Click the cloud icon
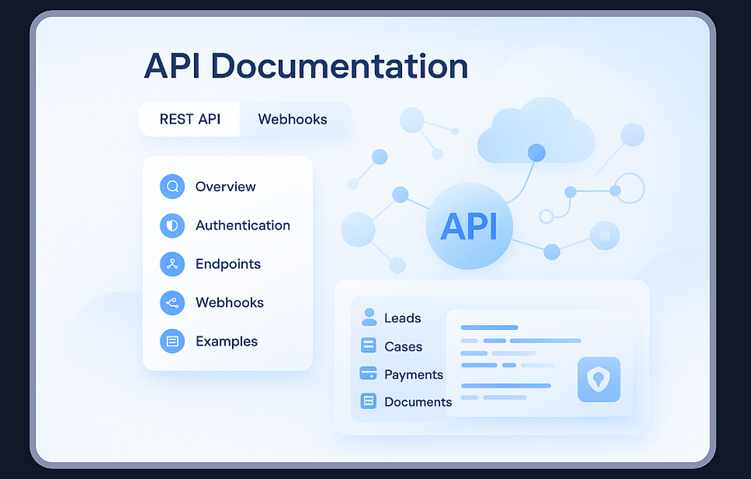 coord(529,130)
